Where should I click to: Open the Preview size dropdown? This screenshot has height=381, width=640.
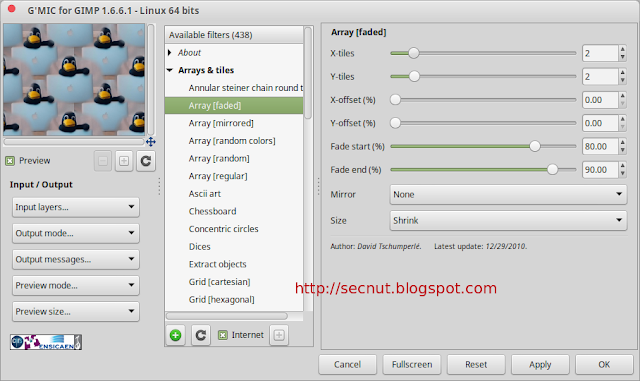pyautogui.click(x=76, y=312)
